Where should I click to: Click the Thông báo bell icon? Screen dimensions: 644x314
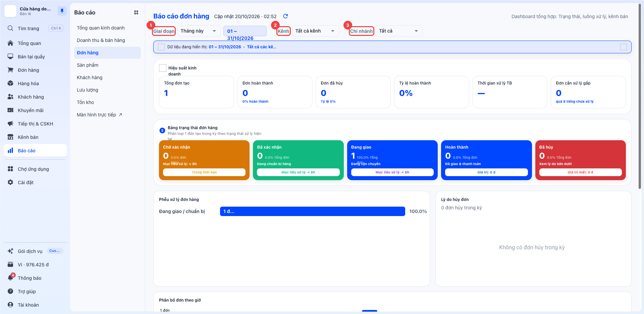click(x=10, y=278)
